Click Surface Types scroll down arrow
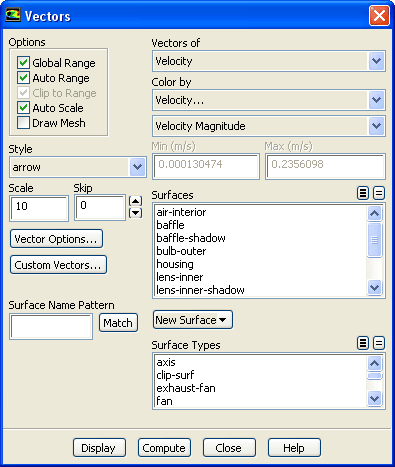This screenshot has height=467, width=395. pos(375,398)
